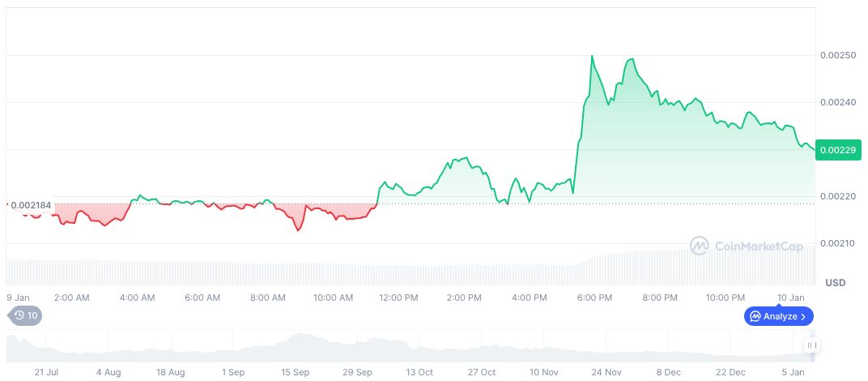Click the CoinMarketCap watermark logo
The image size is (868, 381).
point(700,246)
